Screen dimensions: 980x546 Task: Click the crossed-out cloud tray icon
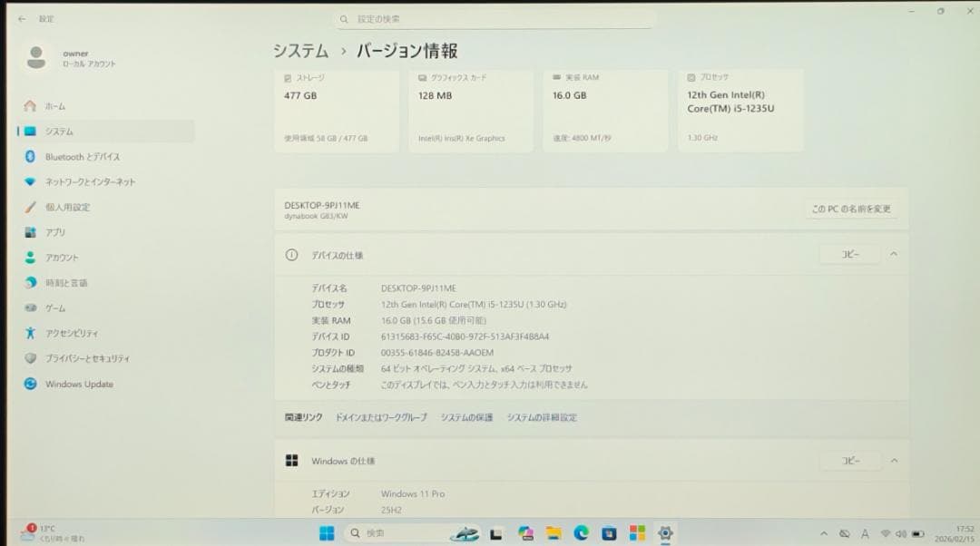845,533
